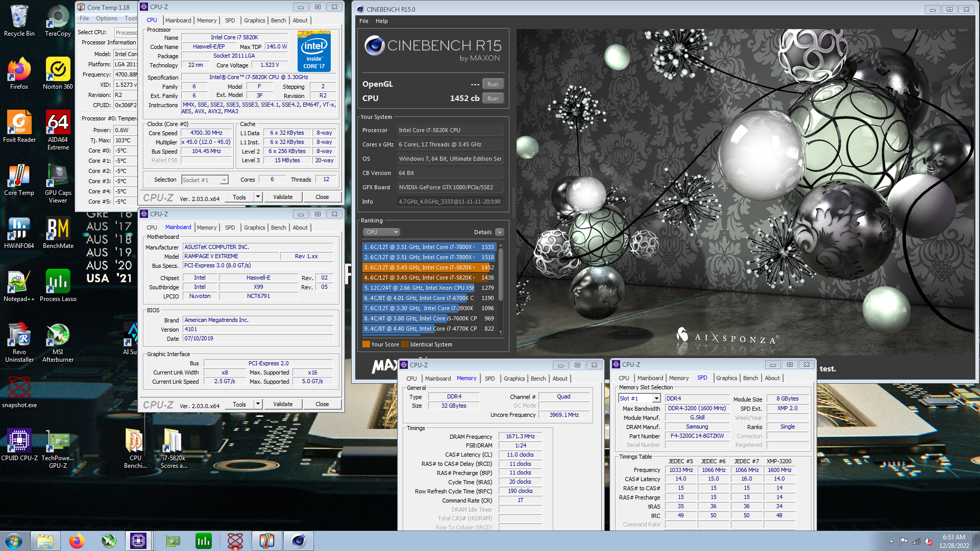Open the BenchMate desktop icon
Screen dimensions: 980x551
click(x=58, y=233)
